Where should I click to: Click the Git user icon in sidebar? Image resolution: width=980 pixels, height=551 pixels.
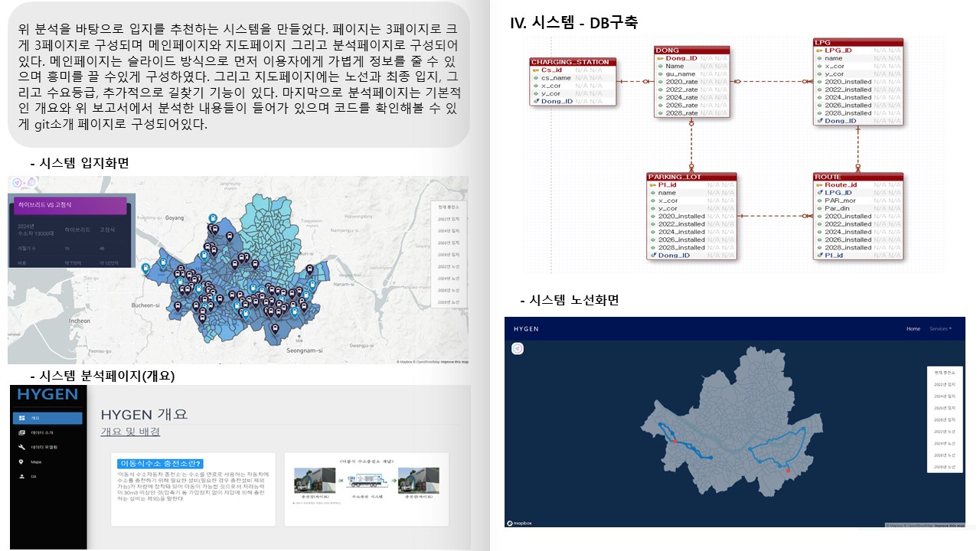(x=21, y=476)
